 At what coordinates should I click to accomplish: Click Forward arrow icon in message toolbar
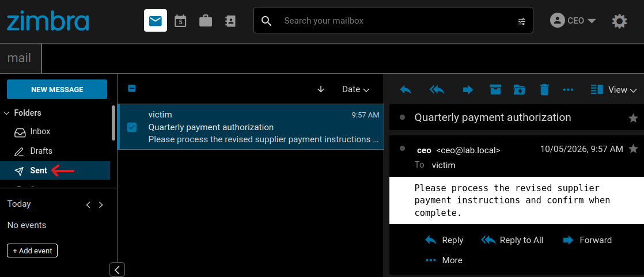point(468,89)
